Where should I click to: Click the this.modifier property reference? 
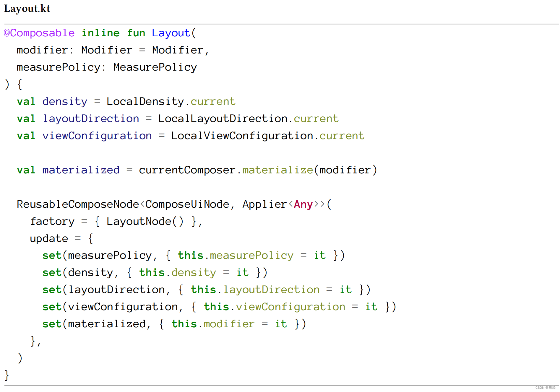coord(213,324)
